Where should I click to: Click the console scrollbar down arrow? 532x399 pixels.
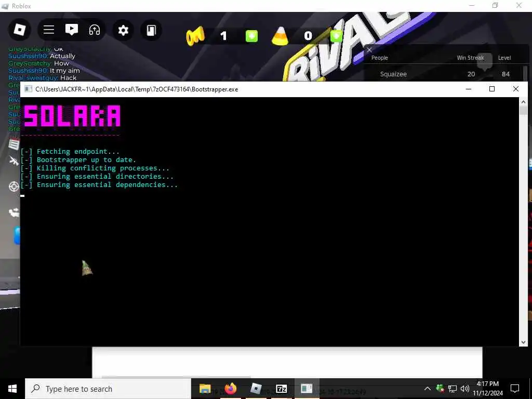[x=523, y=342]
